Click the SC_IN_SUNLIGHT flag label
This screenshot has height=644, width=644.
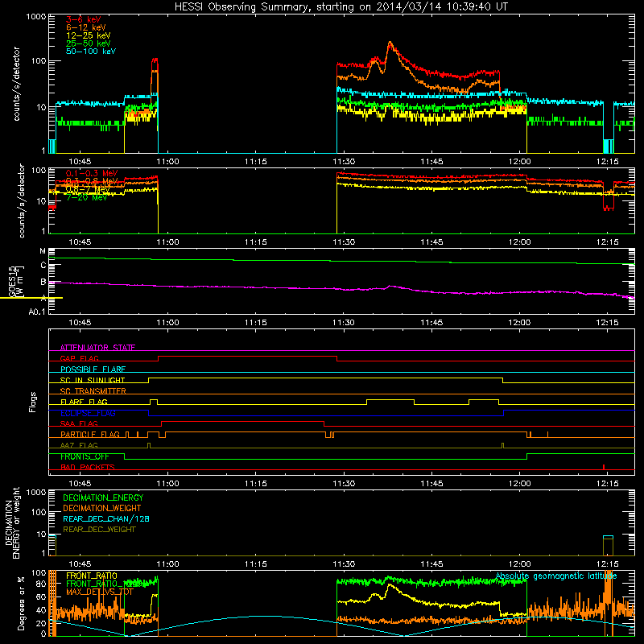click(93, 380)
